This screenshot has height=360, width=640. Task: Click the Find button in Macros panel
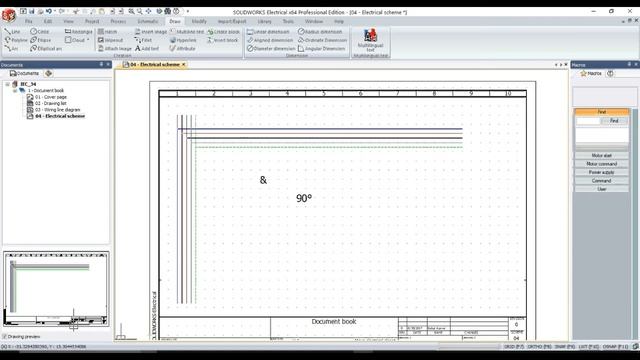click(614, 121)
